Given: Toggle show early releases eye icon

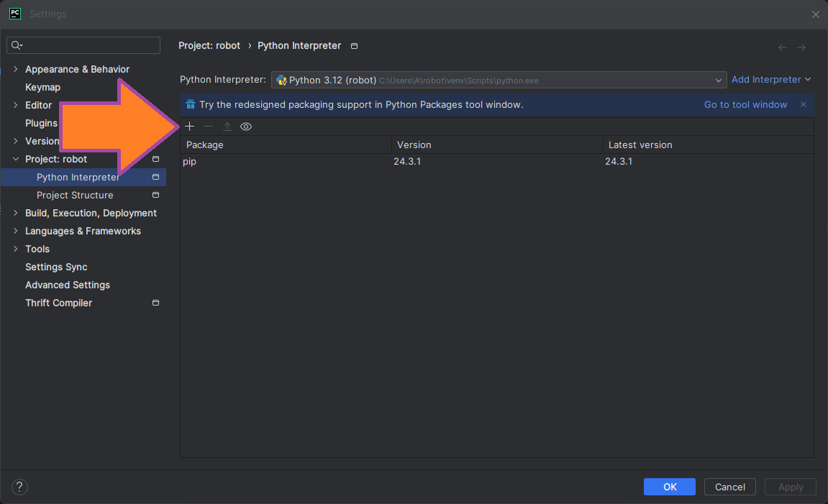Looking at the screenshot, I should coord(246,127).
